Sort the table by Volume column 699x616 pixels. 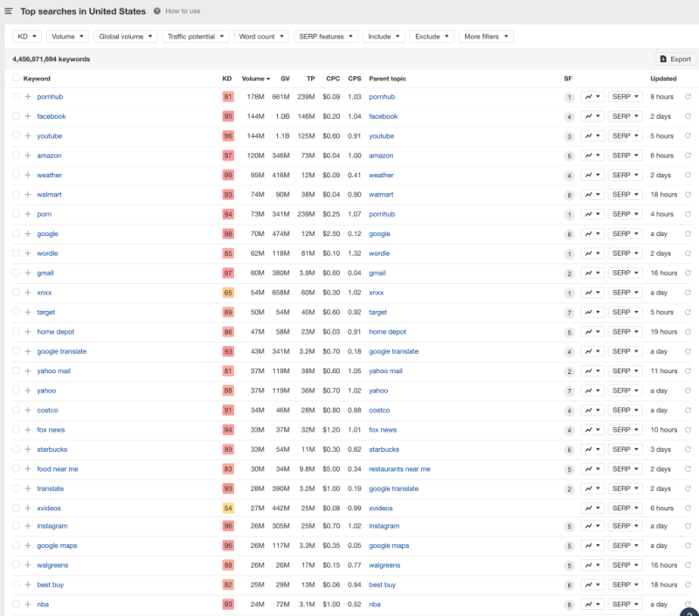[x=255, y=79]
